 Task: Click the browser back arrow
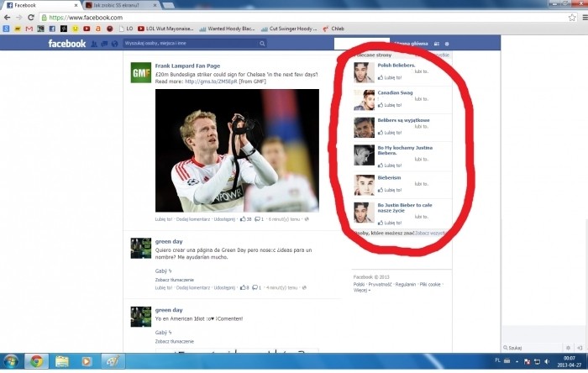(7, 17)
